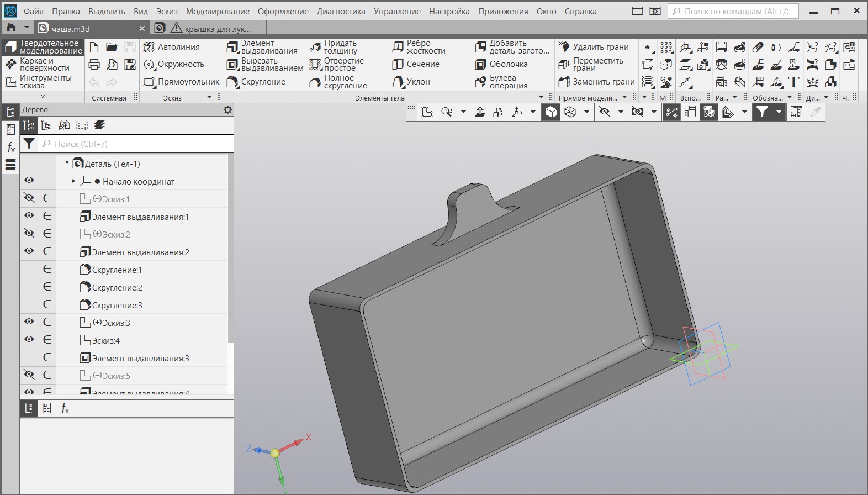Viewport: 868px width, 495px height.
Task: Open tree panel settings gear
Action: point(227,110)
